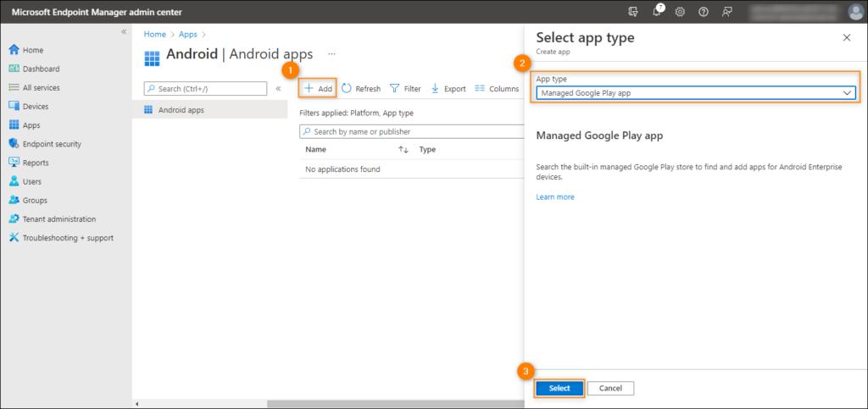Open the Filter options
Viewport: 868px width, 409px height.
pyautogui.click(x=406, y=88)
